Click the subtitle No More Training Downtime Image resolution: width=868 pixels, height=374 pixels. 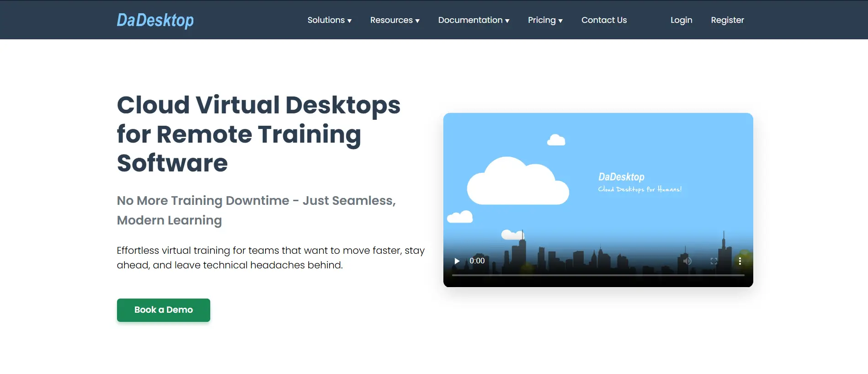click(x=256, y=210)
